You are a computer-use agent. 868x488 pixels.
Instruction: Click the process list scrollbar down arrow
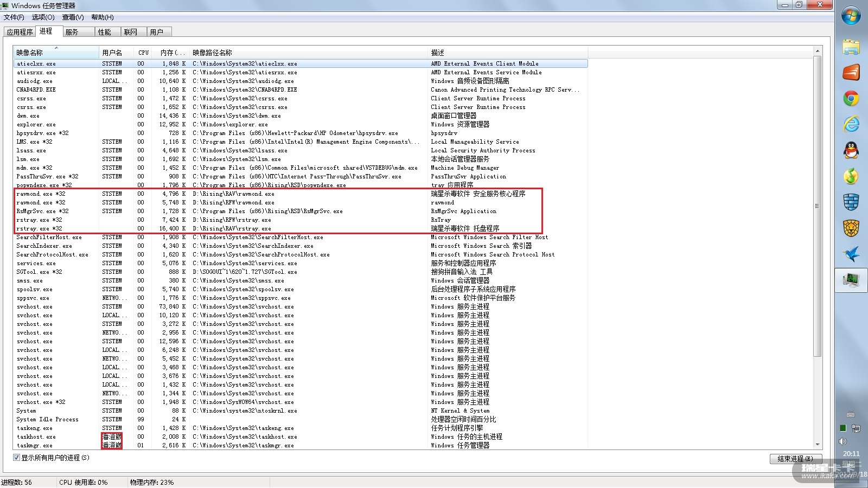point(817,445)
